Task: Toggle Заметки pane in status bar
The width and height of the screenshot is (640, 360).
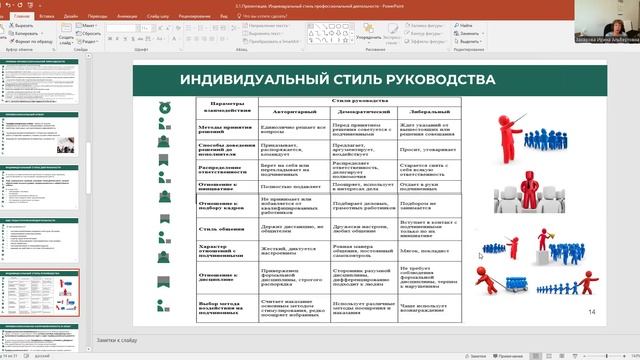Action: (x=476, y=356)
